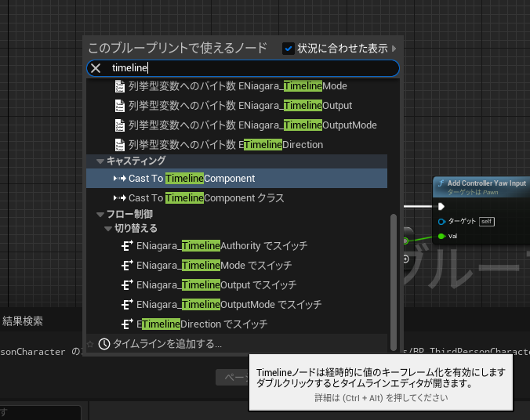Select 列挙型変数へのバイト数 ENiagara_TimelineMode entry
The image size is (530, 420).
(237, 86)
